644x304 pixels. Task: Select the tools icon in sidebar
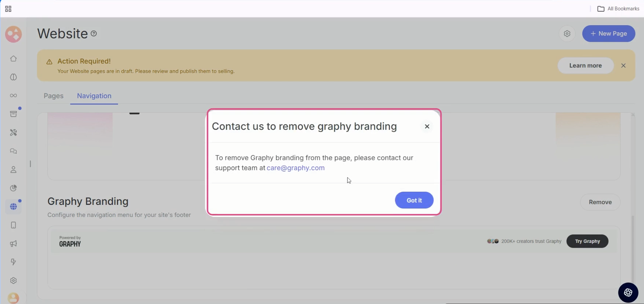click(14, 132)
